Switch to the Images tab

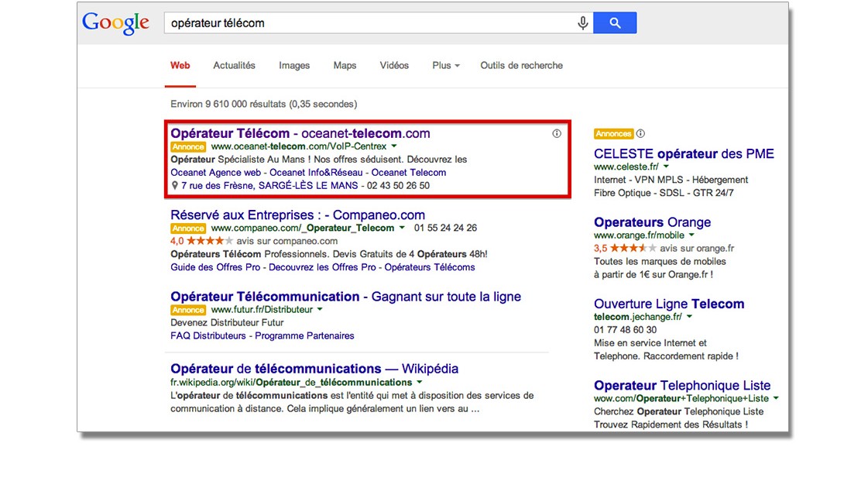coord(294,66)
